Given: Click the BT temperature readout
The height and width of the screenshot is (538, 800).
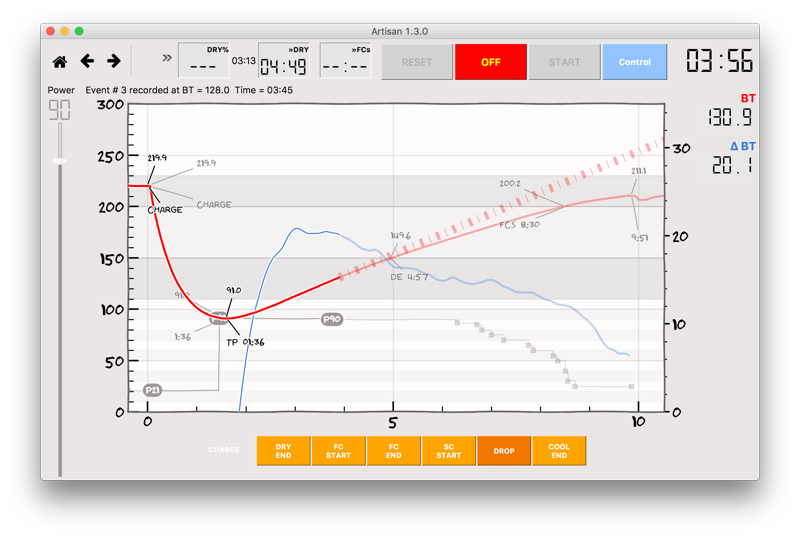Looking at the screenshot, I should pos(730,117).
